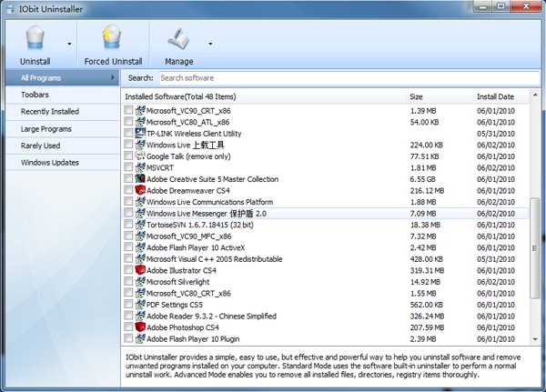Select the '6.55 GB' size cell

coord(423,179)
